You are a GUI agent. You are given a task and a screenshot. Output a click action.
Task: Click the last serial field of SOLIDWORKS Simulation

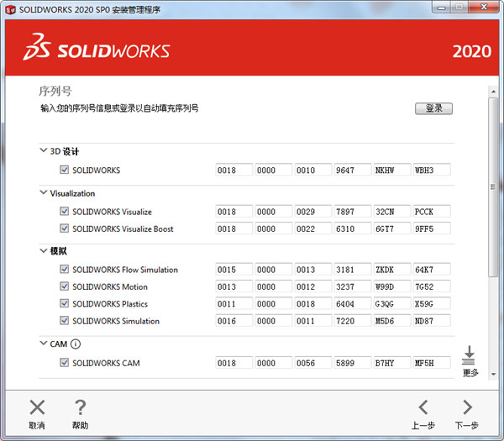[x=431, y=321]
